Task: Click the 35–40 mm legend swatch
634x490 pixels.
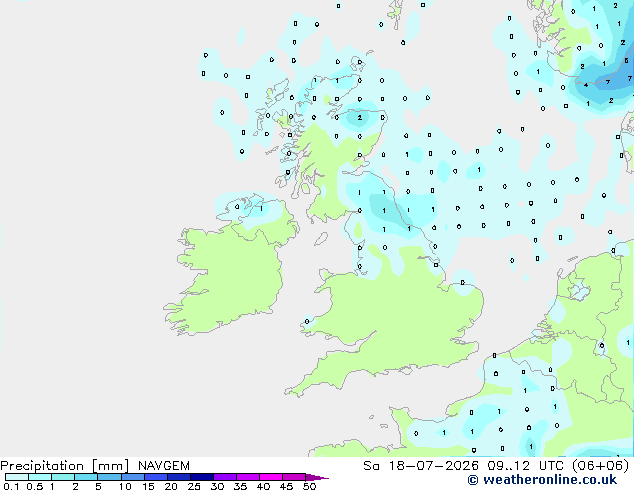Action: point(248,477)
